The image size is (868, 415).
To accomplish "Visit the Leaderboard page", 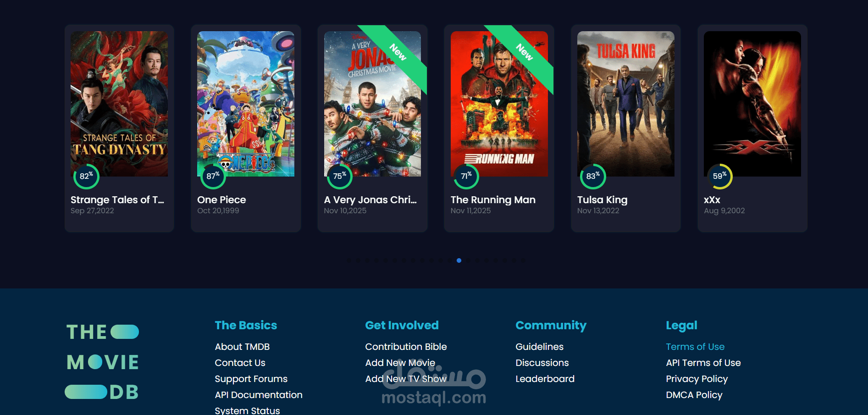I will 545,379.
